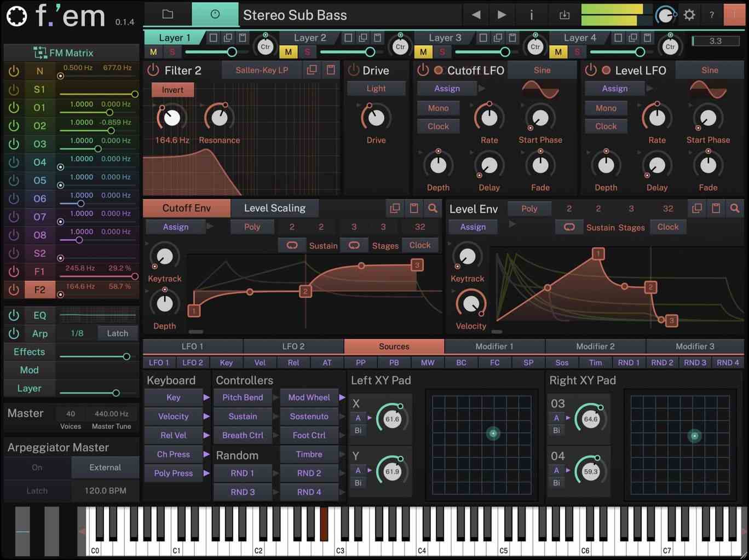Switch to the Level Scaling tab
Image resolution: width=749 pixels, height=560 pixels.
275,208
